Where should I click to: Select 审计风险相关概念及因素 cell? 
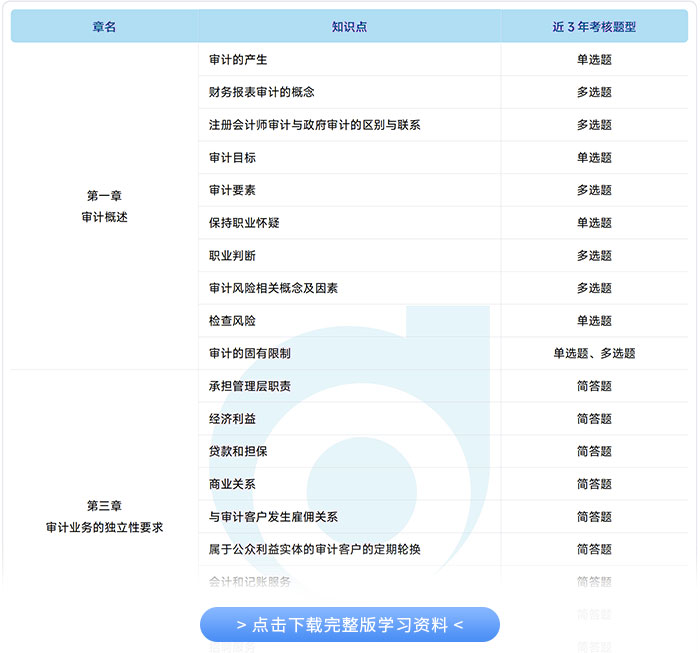(273, 288)
